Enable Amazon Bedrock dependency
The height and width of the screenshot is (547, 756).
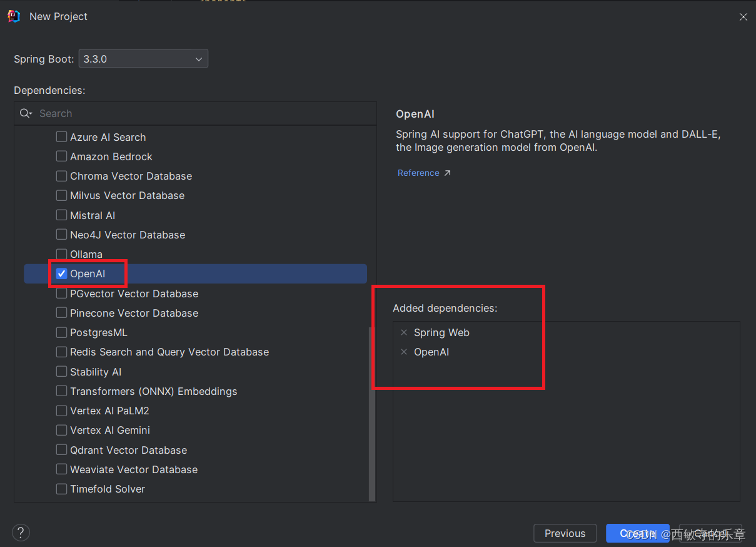[x=61, y=156]
